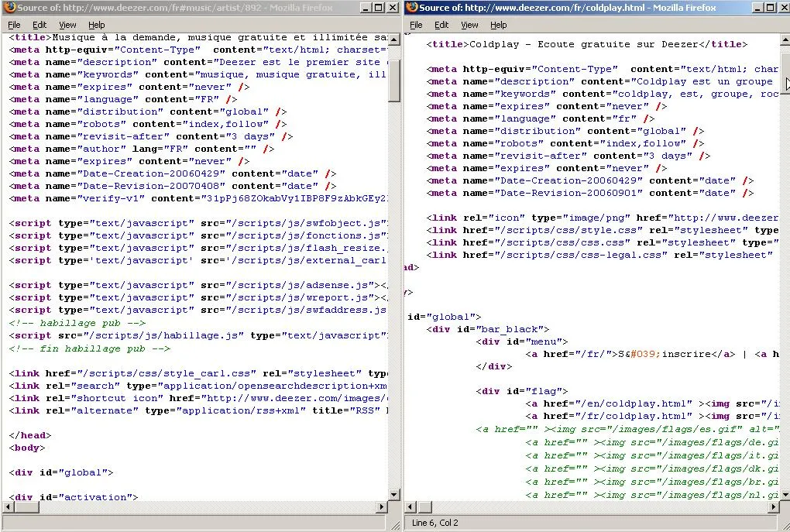Click right arrow of Coldplay window horizontal scrollbar
Viewport: 790px width, 532px height.
774,506
